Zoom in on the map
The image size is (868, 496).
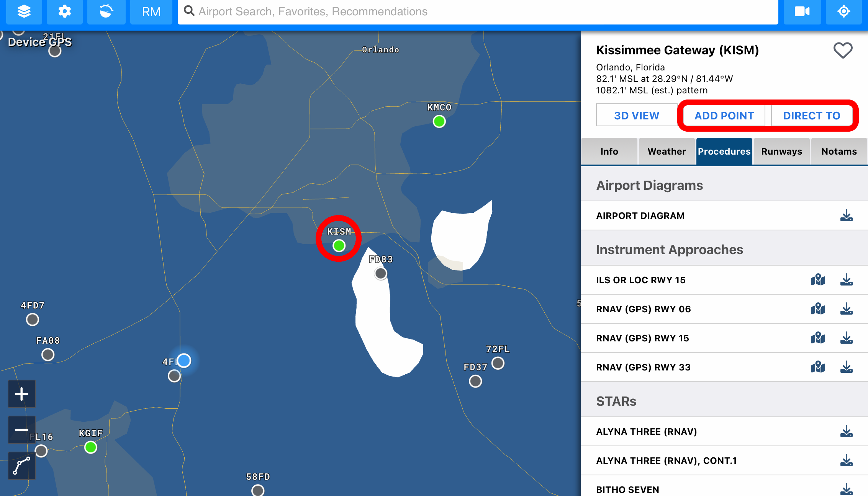coord(22,394)
